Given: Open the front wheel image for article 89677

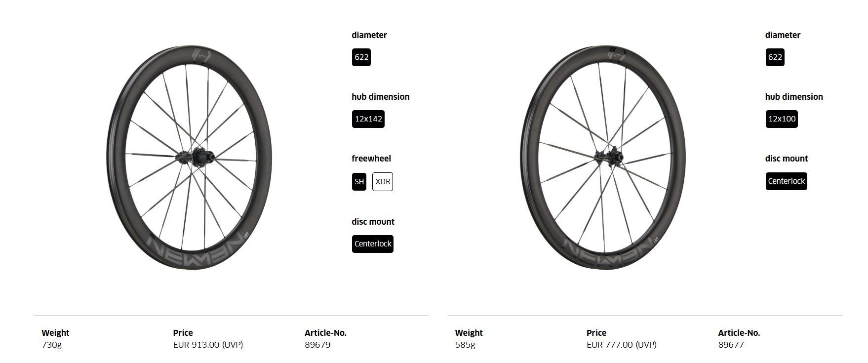Looking at the screenshot, I should 603,158.
